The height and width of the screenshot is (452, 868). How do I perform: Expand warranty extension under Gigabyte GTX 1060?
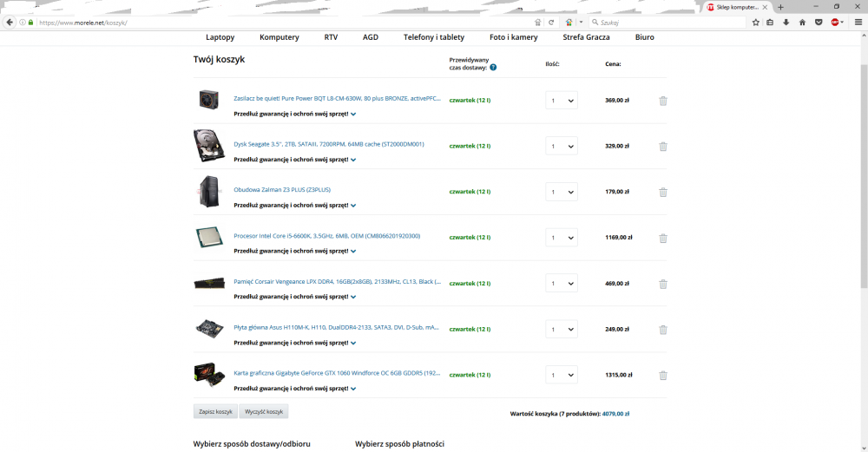[294, 389]
